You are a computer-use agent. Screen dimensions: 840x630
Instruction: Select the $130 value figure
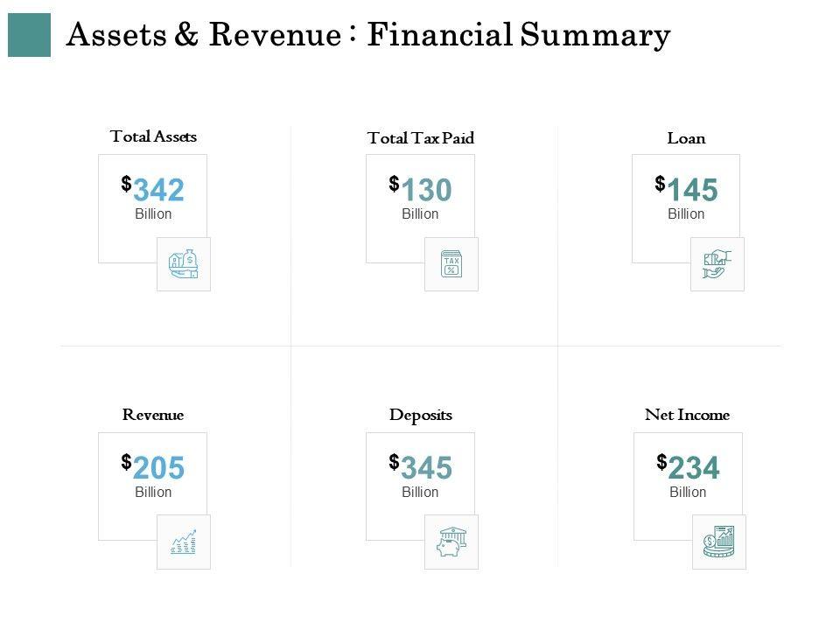point(422,190)
